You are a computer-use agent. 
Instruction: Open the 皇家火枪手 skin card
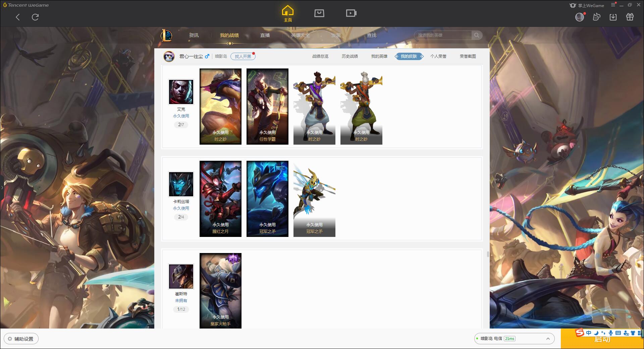click(x=220, y=291)
